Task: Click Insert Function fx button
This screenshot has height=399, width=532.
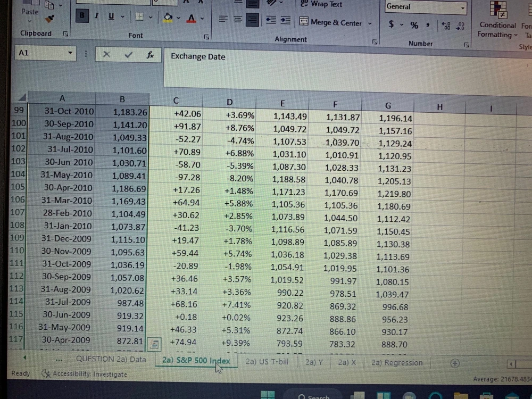Action: coord(150,55)
